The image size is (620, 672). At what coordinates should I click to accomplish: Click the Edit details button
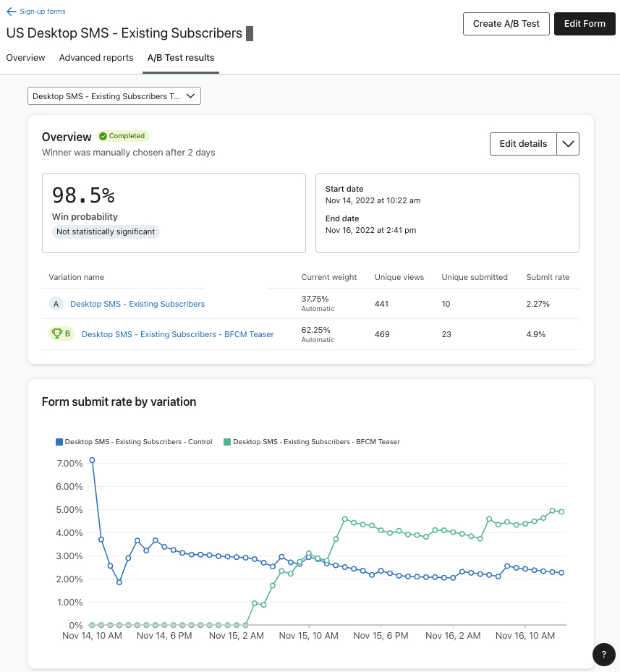pyautogui.click(x=523, y=144)
